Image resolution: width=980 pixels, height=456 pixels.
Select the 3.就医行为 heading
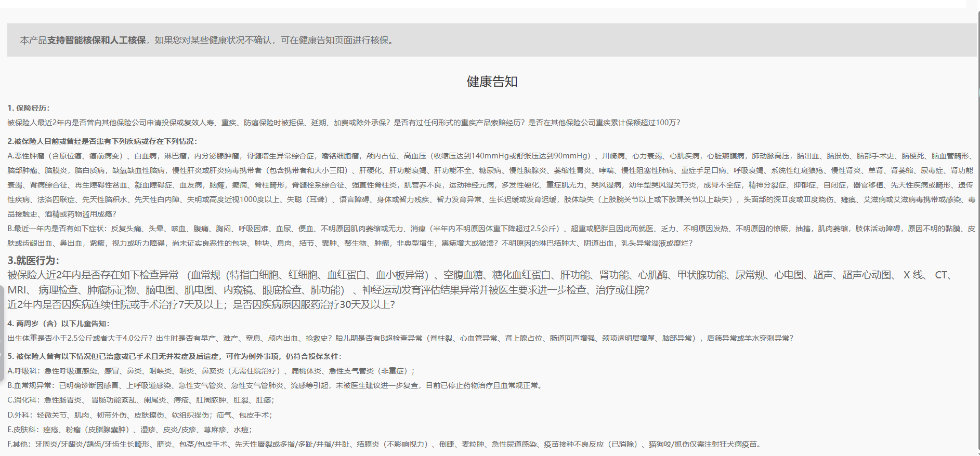click(33, 260)
